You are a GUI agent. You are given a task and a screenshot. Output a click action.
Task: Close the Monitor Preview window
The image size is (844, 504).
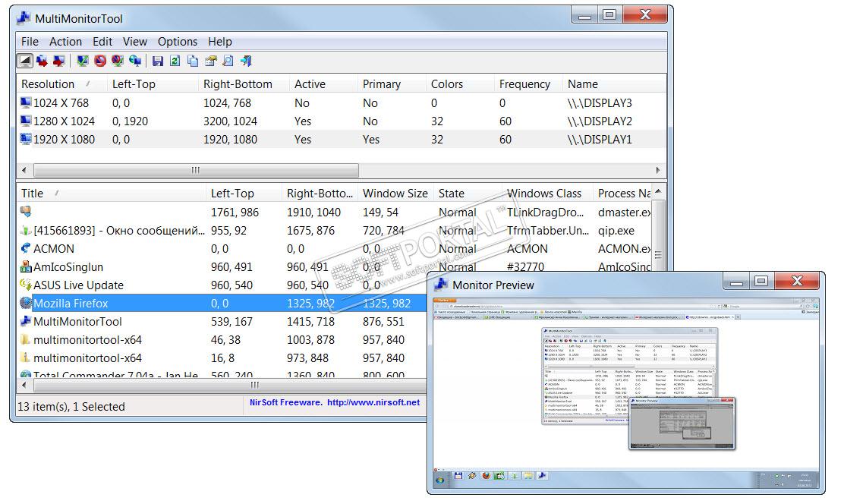797,281
